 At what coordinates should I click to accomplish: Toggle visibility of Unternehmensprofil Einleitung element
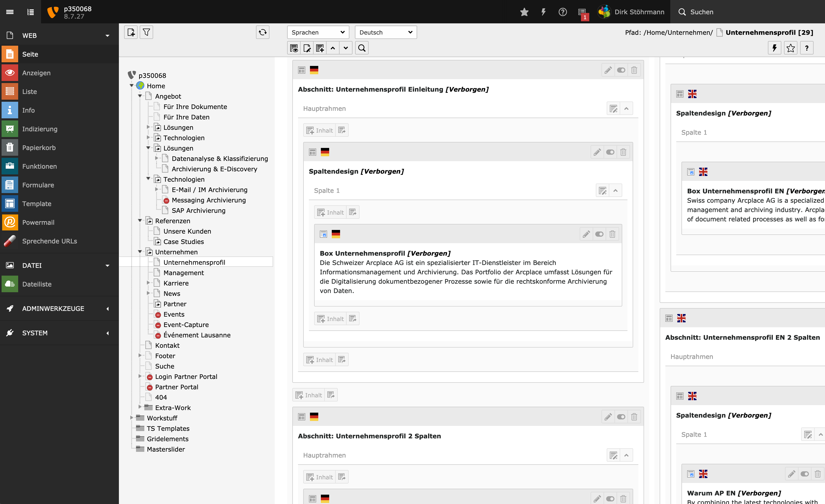click(x=621, y=70)
